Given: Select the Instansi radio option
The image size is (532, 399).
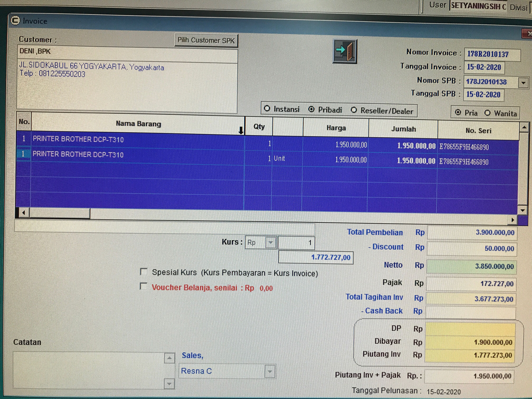Looking at the screenshot, I should click(267, 108).
